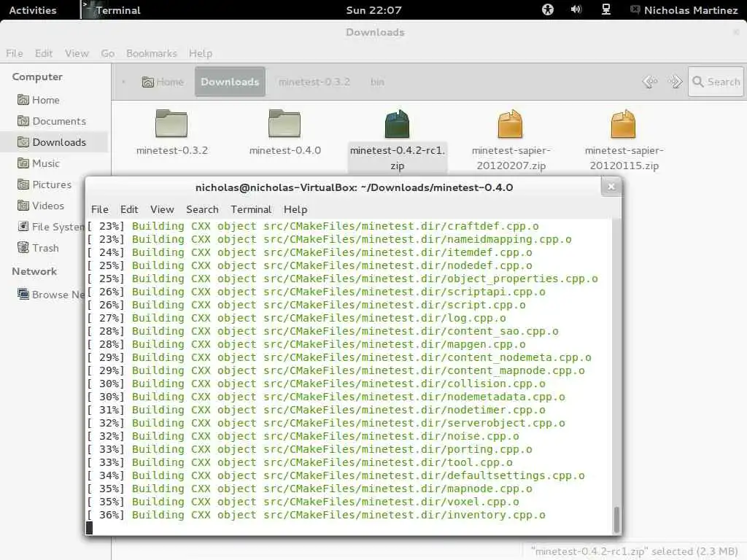Open the Activities overview
Image resolution: width=747 pixels, height=560 pixels.
click(x=32, y=10)
